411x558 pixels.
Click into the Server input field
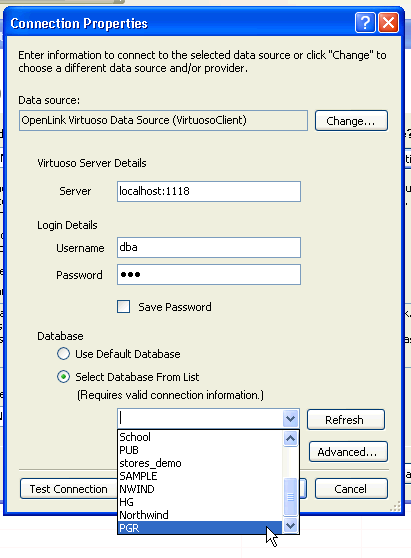pyautogui.click(x=209, y=191)
